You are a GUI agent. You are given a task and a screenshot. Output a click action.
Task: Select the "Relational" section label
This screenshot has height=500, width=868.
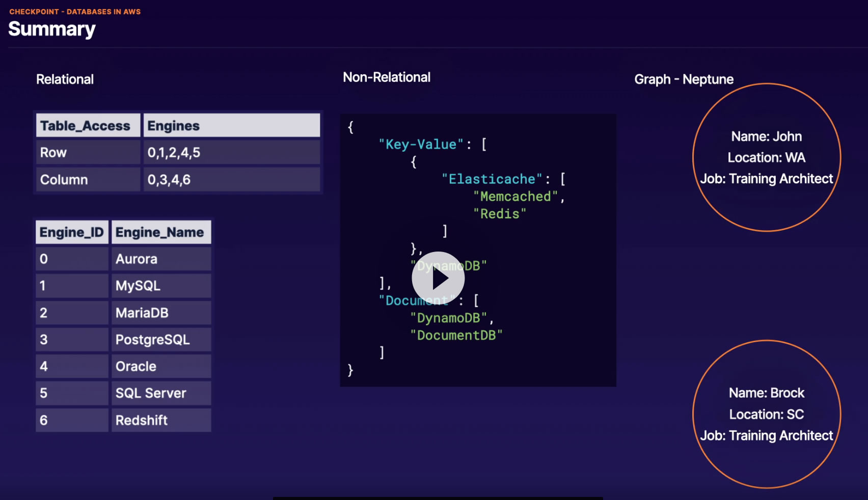point(65,79)
